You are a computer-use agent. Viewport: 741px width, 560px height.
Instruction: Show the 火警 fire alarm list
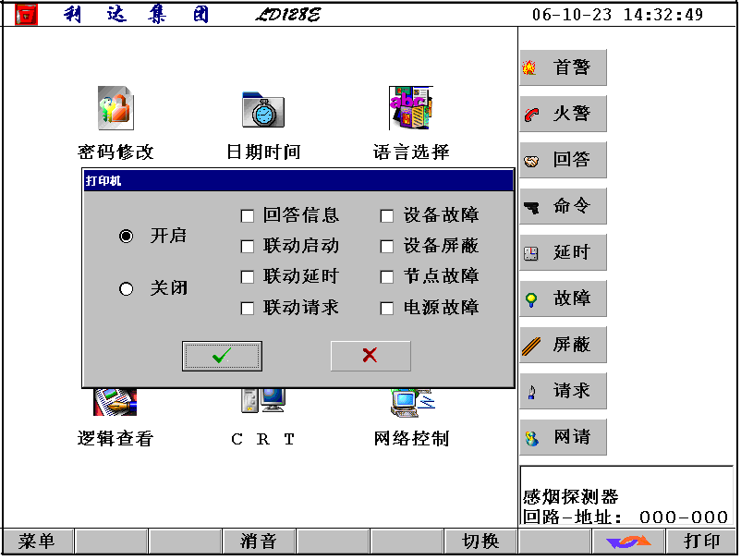point(563,114)
